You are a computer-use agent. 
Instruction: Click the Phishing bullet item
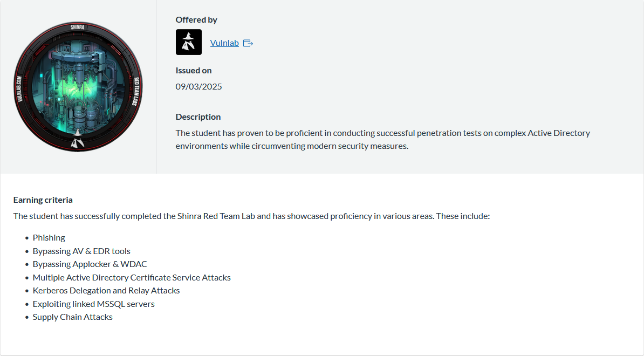49,238
